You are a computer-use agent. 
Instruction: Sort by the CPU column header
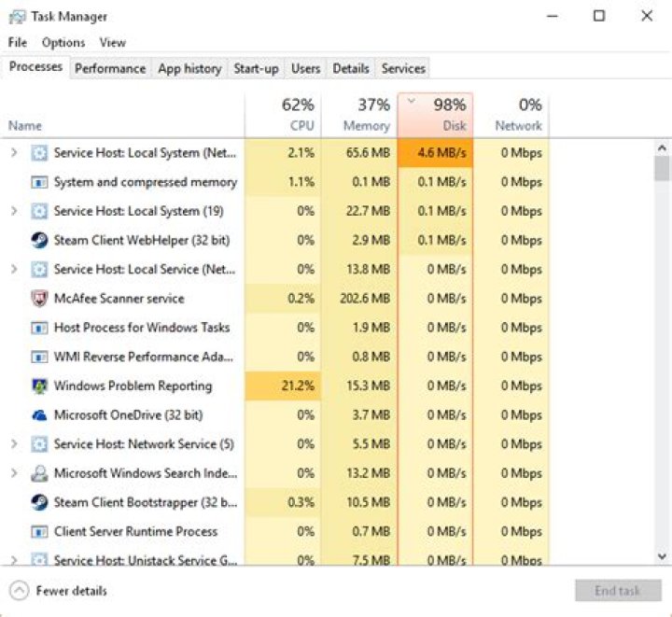(283, 116)
